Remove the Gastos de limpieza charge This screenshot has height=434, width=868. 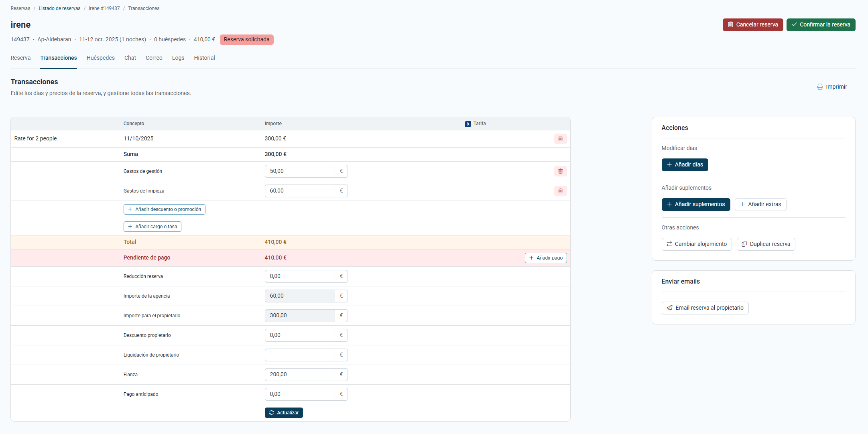560,191
